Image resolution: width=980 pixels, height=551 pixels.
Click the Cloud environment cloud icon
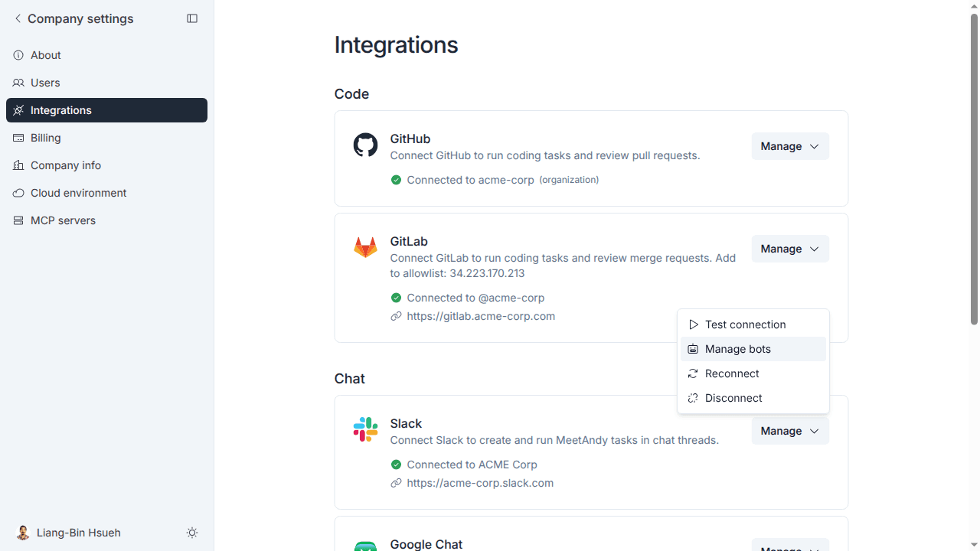tap(18, 193)
